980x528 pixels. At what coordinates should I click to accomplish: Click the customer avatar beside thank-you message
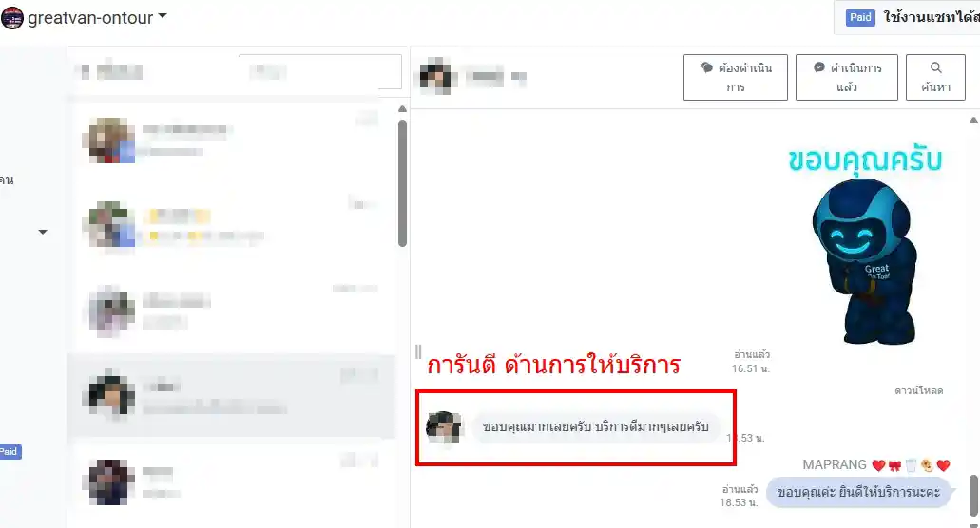point(444,427)
